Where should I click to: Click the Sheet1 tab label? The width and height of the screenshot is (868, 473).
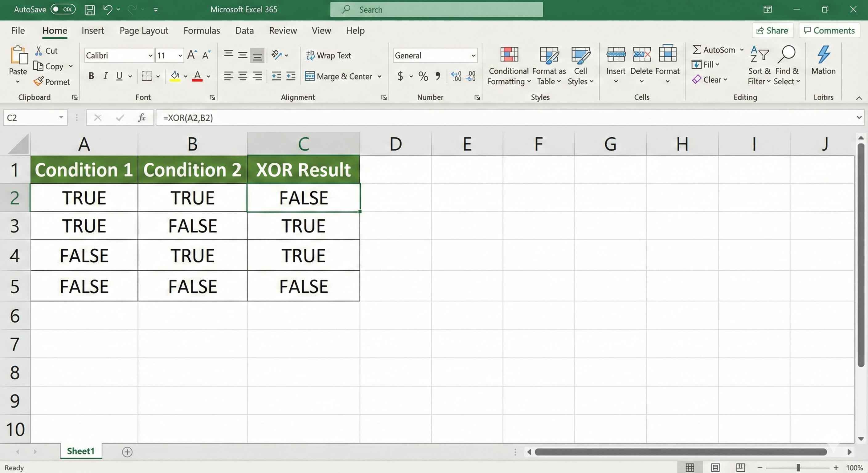(80, 451)
